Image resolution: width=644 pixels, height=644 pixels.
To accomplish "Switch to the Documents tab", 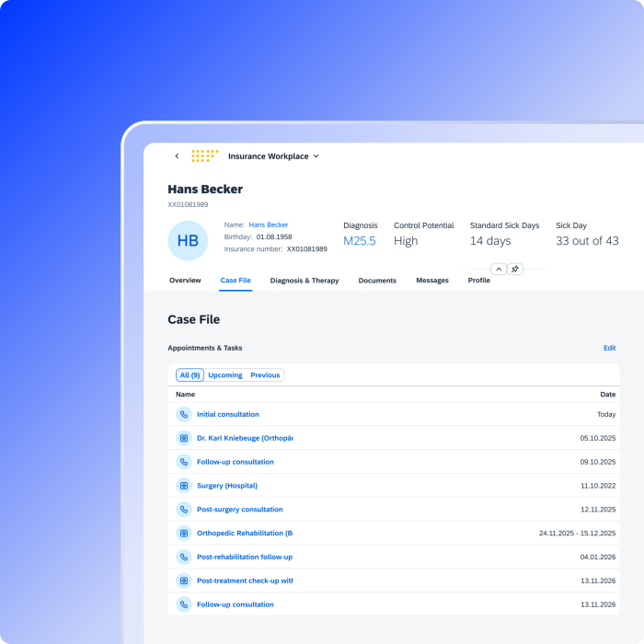I will tap(377, 281).
